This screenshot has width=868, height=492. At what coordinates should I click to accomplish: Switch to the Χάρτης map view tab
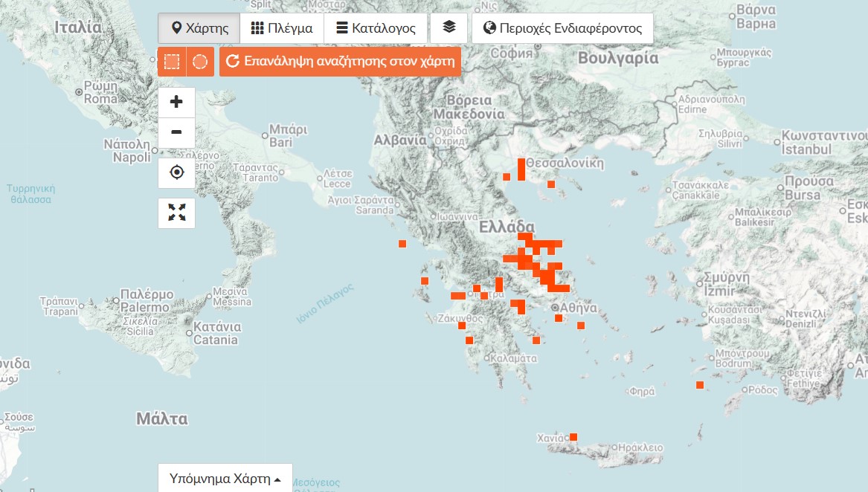coord(199,28)
